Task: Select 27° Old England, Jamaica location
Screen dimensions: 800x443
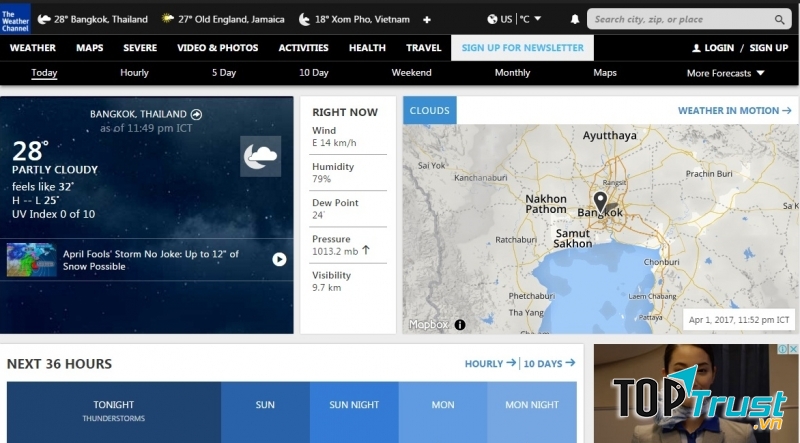Action: (223, 19)
